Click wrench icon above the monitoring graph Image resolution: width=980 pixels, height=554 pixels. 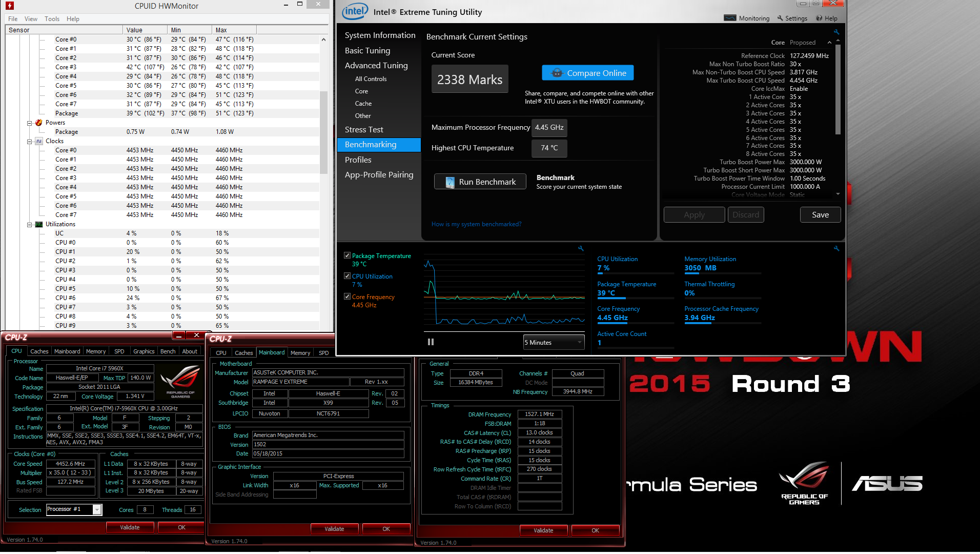coord(581,248)
